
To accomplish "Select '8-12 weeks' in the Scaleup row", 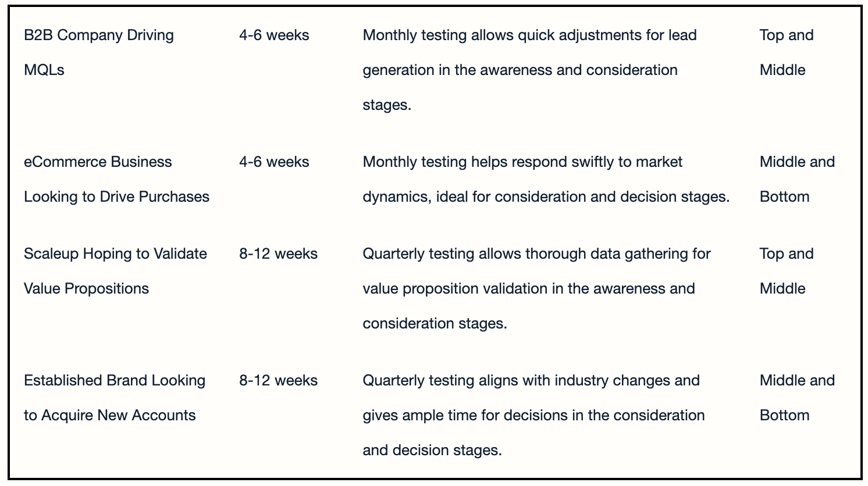I will click(x=278, y=254).
